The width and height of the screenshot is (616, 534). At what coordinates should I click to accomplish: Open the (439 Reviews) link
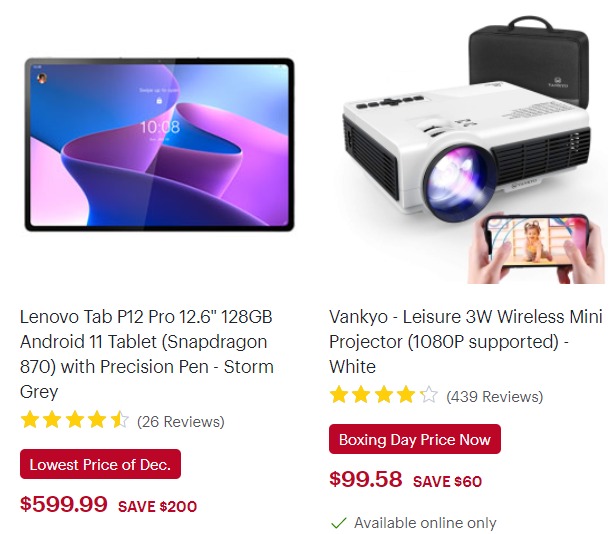[495, 396]
